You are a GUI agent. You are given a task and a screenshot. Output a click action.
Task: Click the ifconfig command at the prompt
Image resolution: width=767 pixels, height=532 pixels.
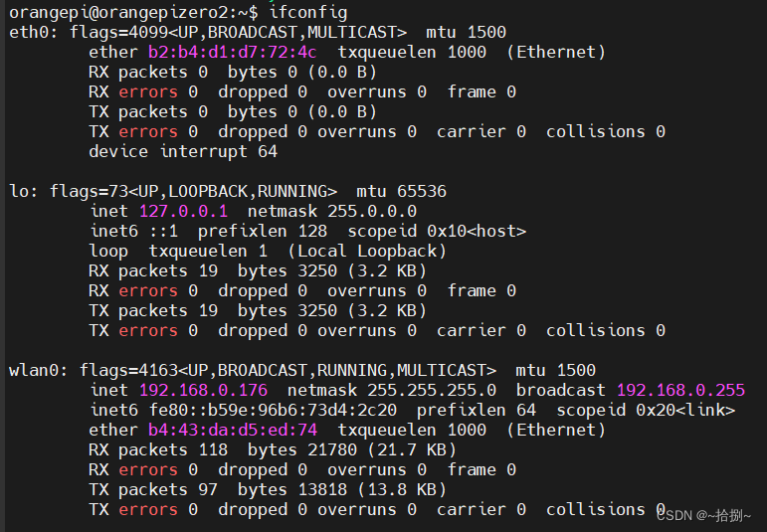[x=308, y=12]
